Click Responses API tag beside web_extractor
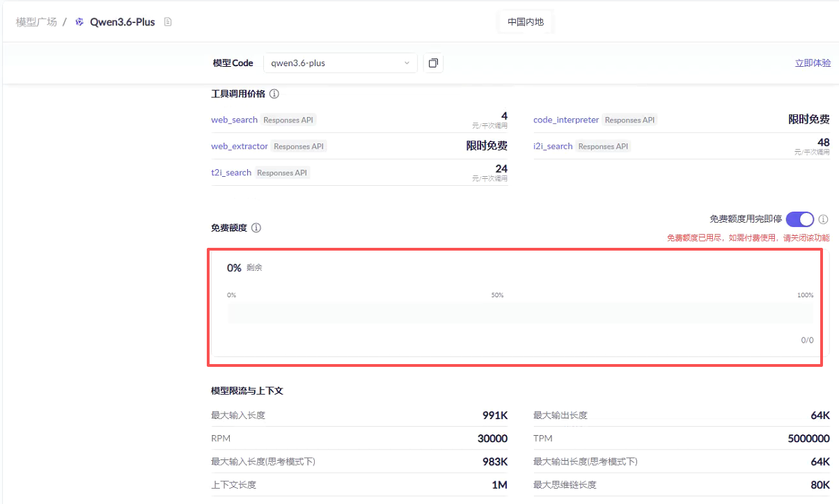This screenshot has height=504, width=839. click(299, 146)
